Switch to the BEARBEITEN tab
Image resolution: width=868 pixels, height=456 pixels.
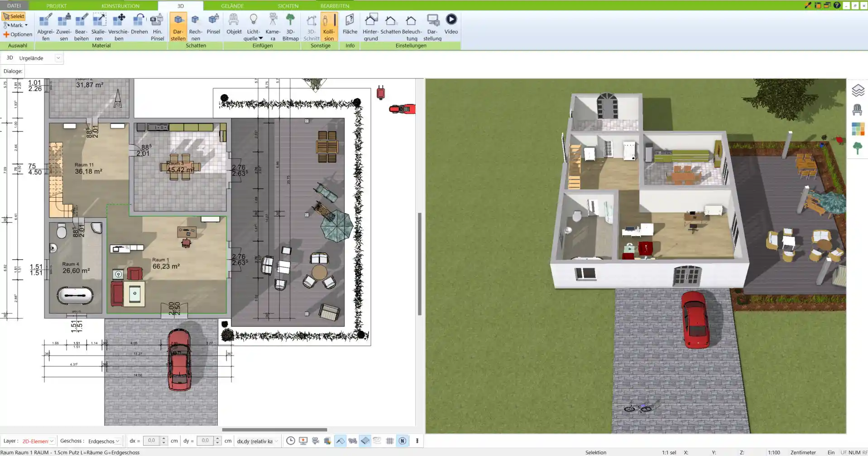(335, 6)
